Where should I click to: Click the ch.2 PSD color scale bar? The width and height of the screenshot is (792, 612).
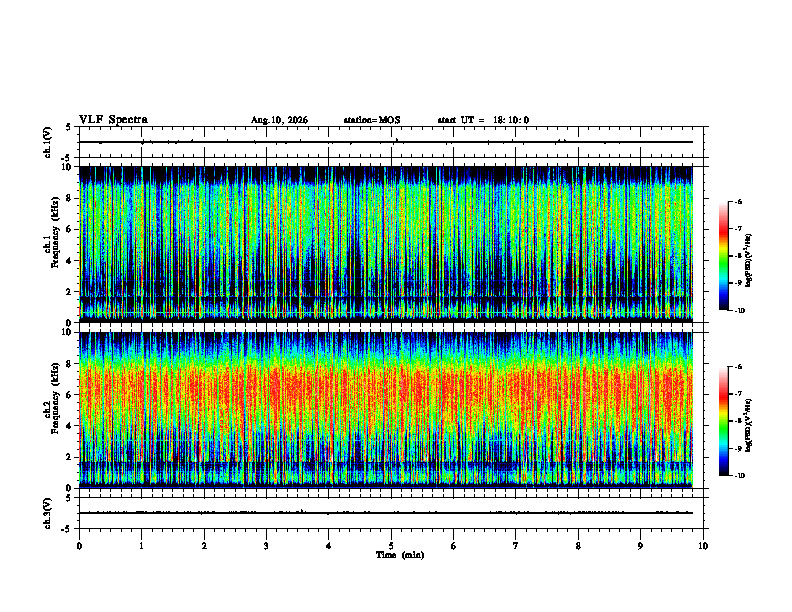point(723,421)
